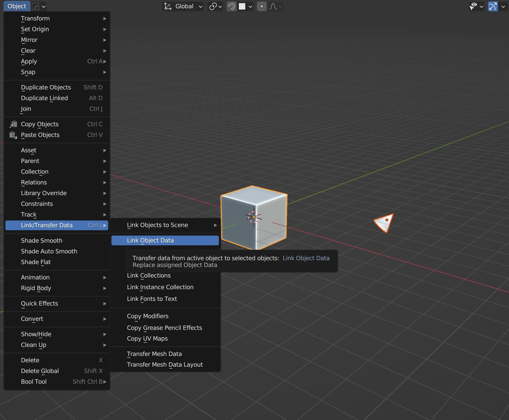The image size is (509, 420).
Task: Open Global transform orientation dropdown
Action: pos(183,6)
